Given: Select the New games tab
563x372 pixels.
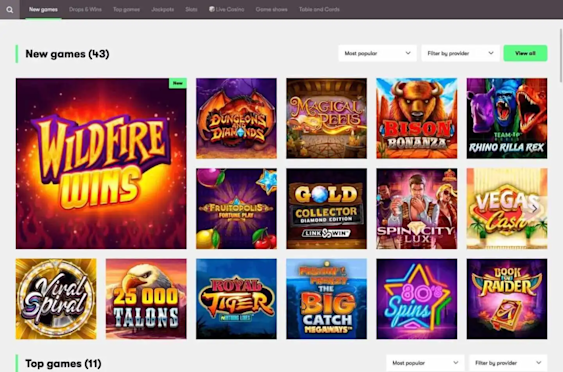Looking at the screenshot, I should click(x=43, y=9).
